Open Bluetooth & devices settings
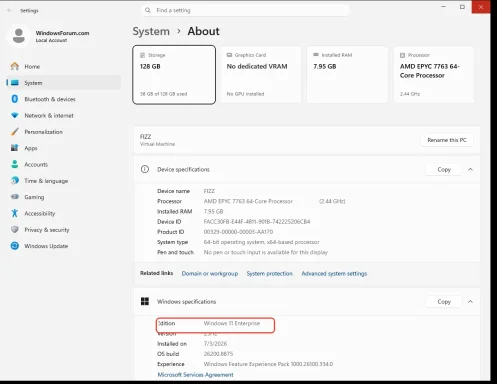 [x=63, y=99]
